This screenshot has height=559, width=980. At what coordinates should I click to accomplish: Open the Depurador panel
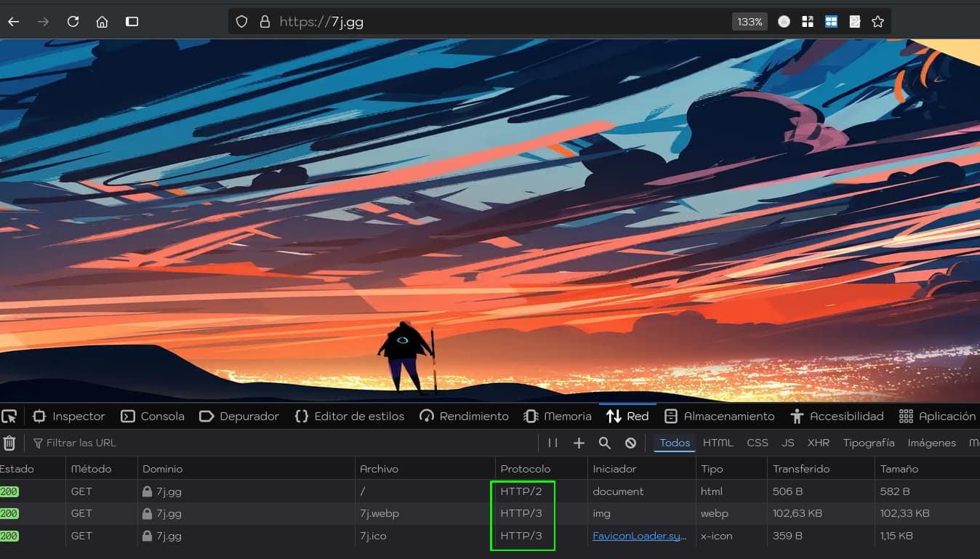(239, 417)
